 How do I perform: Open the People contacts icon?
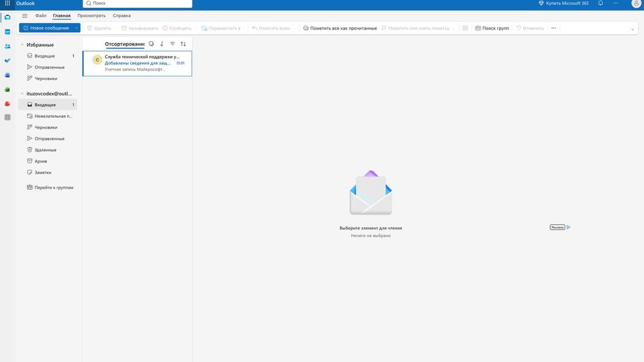pos(7,46)
